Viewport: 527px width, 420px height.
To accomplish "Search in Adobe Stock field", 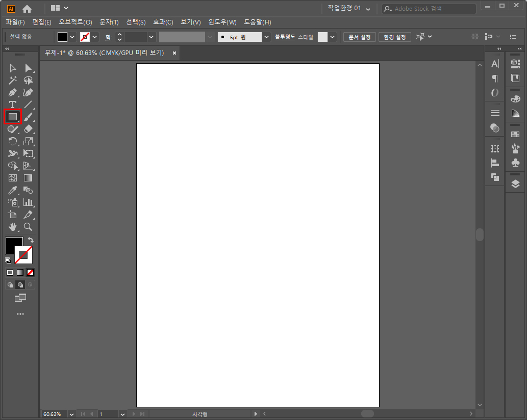I will coord(429,9).
